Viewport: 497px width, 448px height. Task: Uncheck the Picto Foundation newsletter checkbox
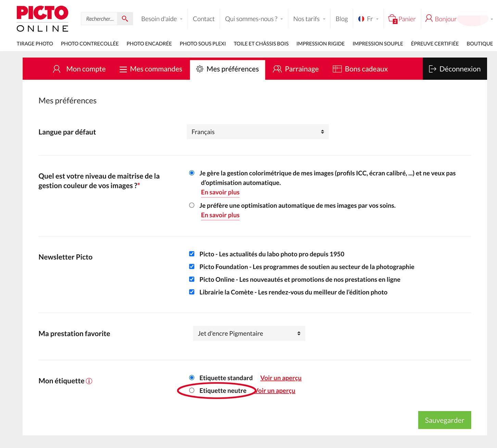(192, 267)
